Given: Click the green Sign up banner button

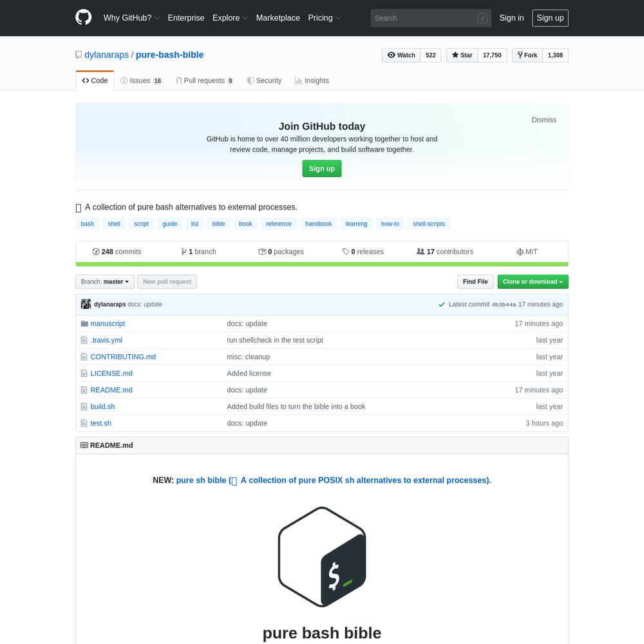Looking at the screenshot, I should pyautogui.click(x=322, y=168).
